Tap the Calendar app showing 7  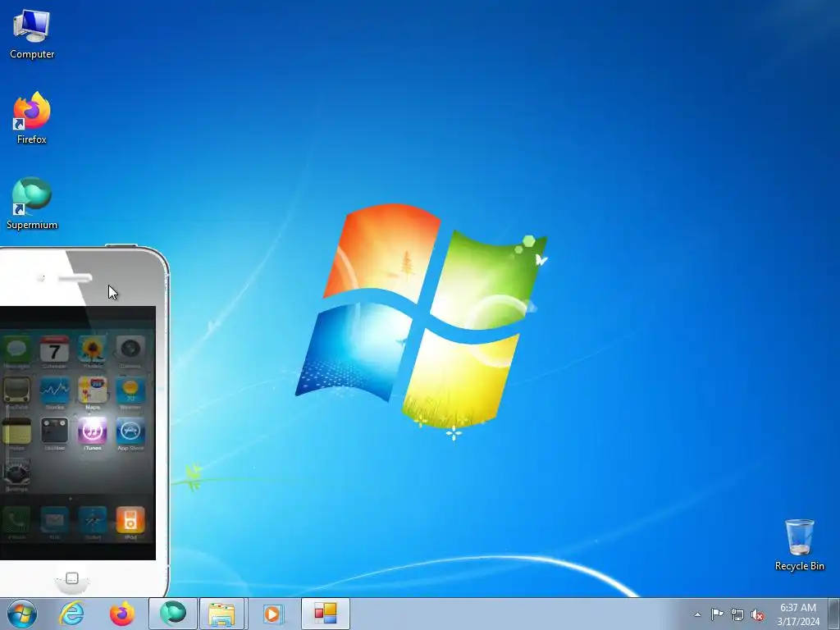(55, 349)
